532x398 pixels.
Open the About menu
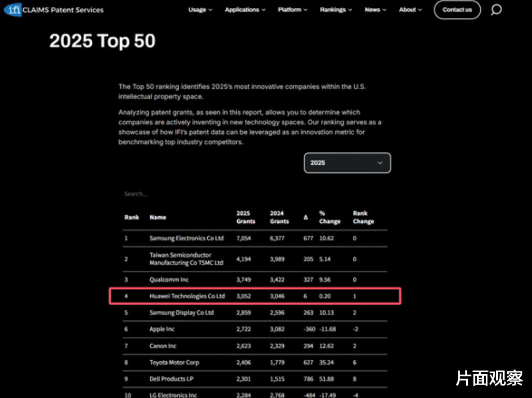[x=410, y=9]
